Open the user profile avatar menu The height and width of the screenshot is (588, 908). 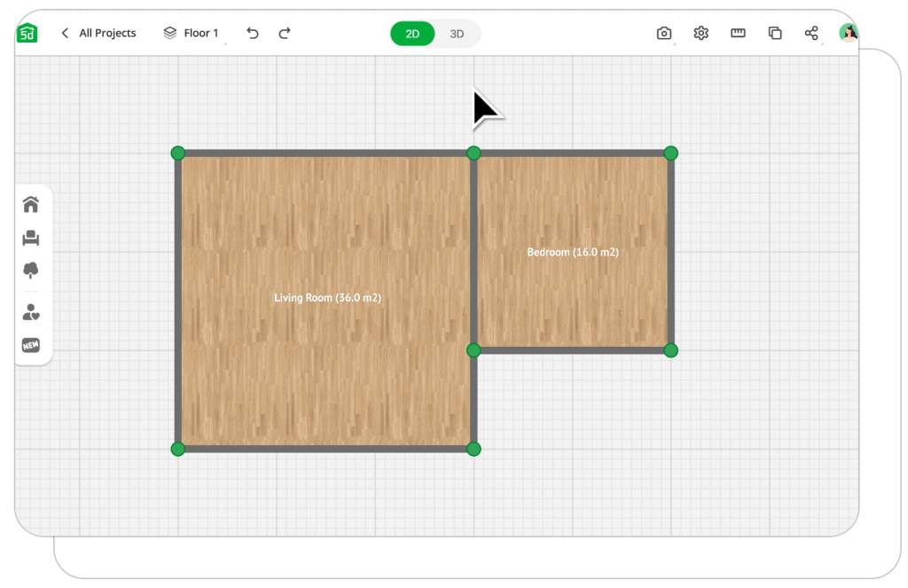pyautogui.click(x=849, y=34)
